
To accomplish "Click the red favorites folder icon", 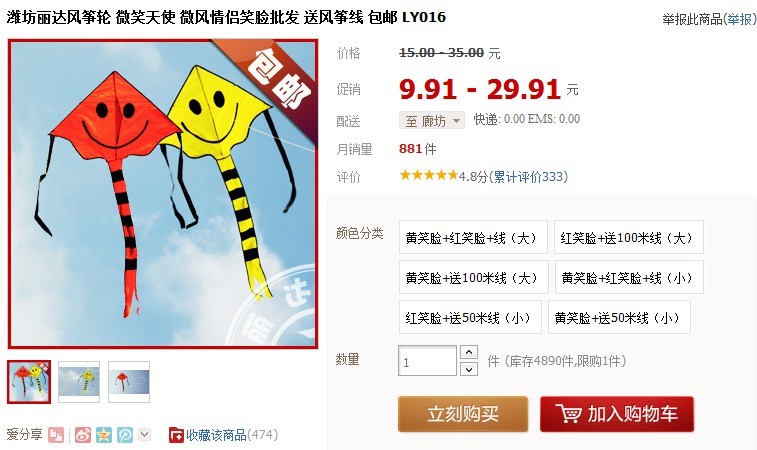I will pos(176,435).
